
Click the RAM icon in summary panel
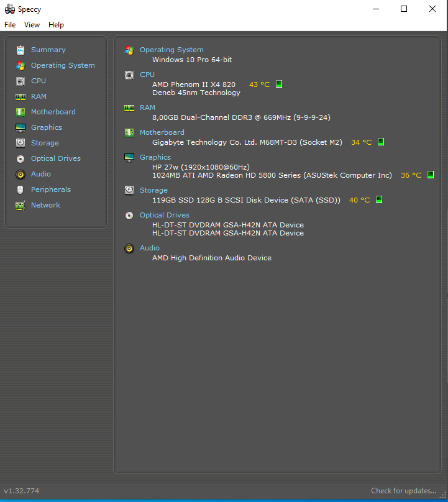click(x=129, y=108)
